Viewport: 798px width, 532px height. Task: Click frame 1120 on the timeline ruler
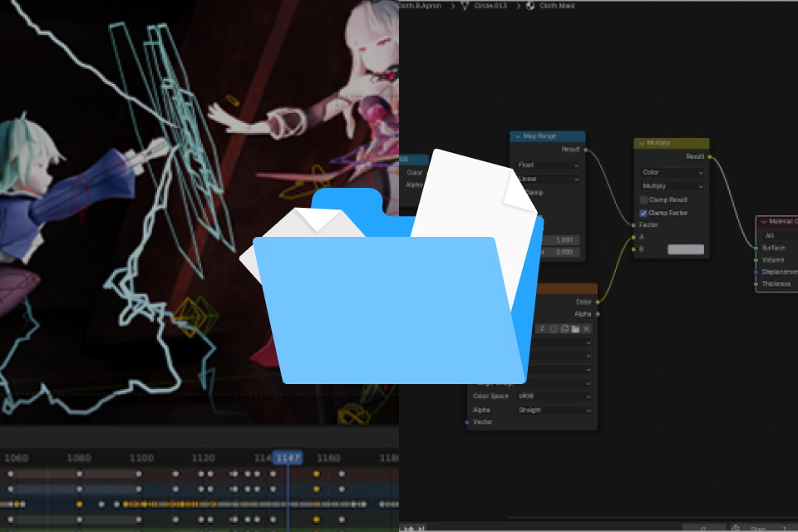click(x=203, y=458)
